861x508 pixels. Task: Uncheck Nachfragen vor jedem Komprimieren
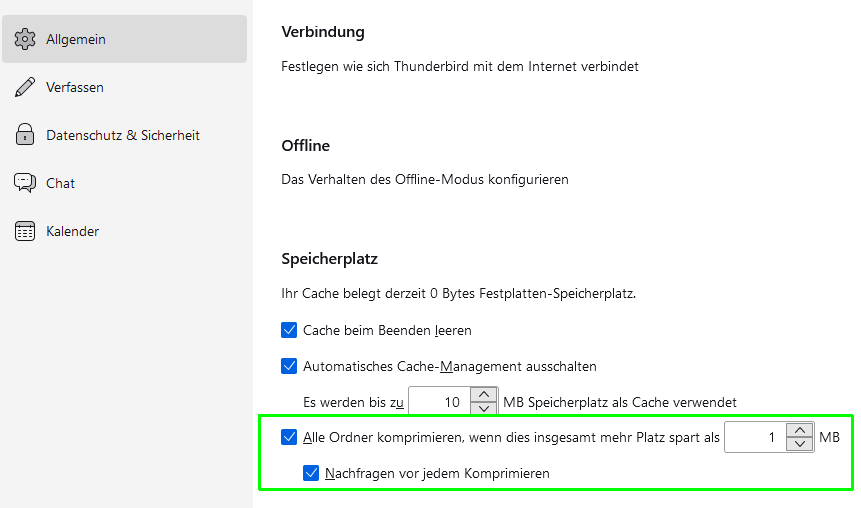pos(311,473)
